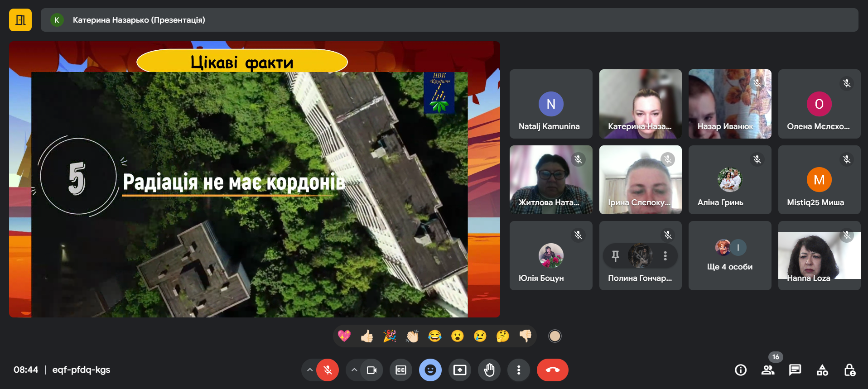Leave the call with red button
The image size is (868, 389).
[552, 370]
